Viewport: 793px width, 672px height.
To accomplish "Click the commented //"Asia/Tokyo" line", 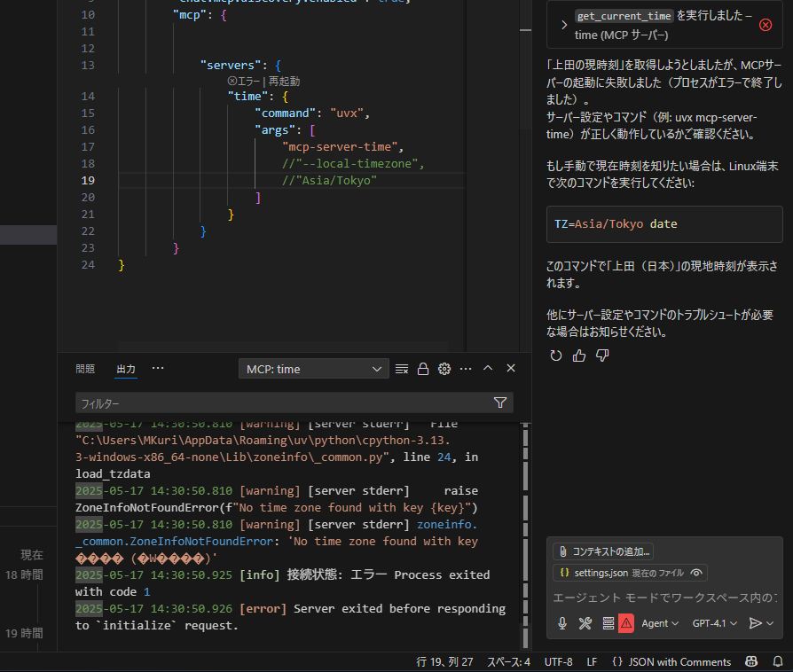I will coord(330,181).
